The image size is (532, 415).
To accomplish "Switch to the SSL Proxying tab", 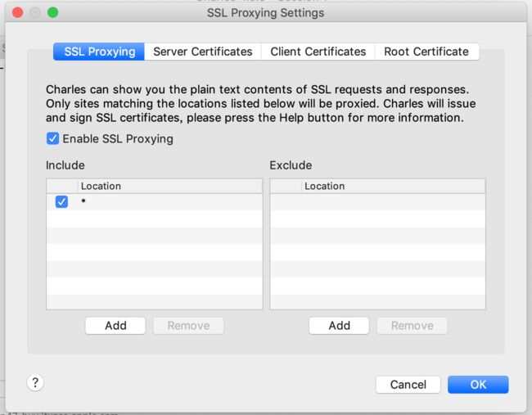I will [99, 52].
